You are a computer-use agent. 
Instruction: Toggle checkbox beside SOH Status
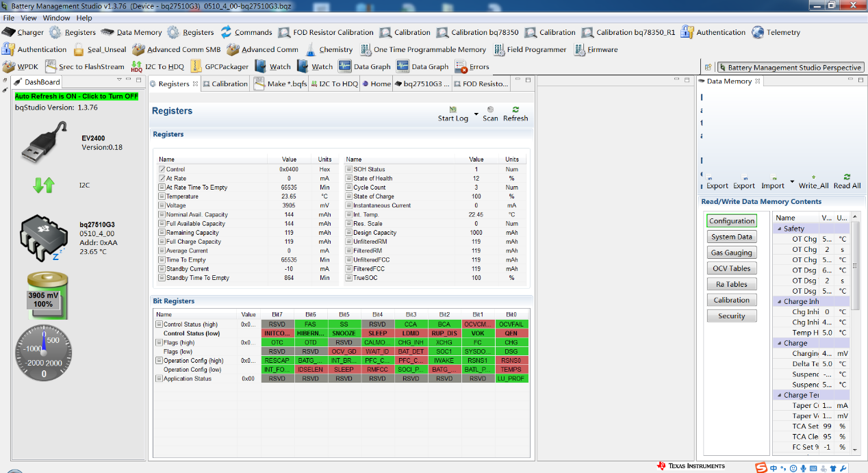[x=349, y=169]
